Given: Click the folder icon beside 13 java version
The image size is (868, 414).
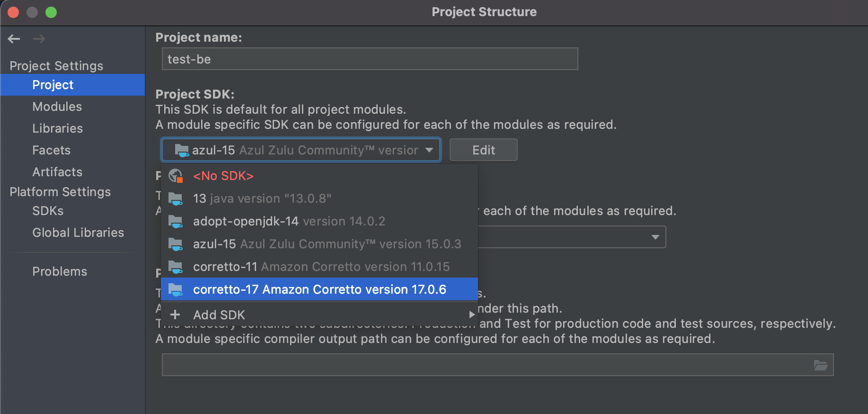Looking at the screenshot, I should [176, 198].
